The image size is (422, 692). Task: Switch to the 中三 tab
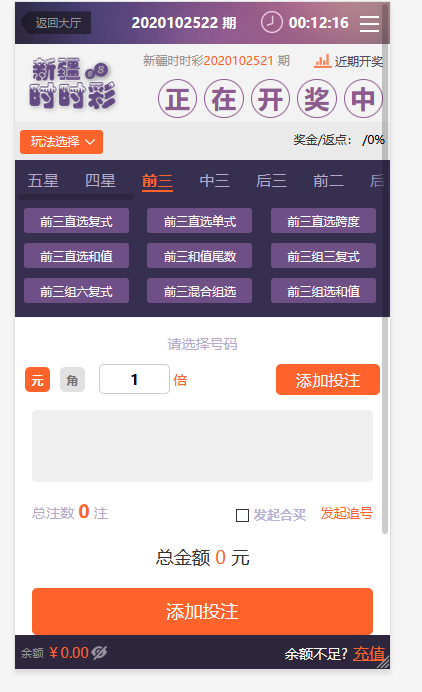(215, 181)
